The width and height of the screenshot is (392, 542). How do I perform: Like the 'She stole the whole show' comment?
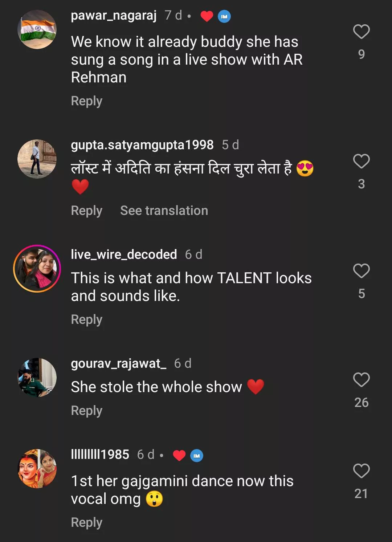click(361, 380)
